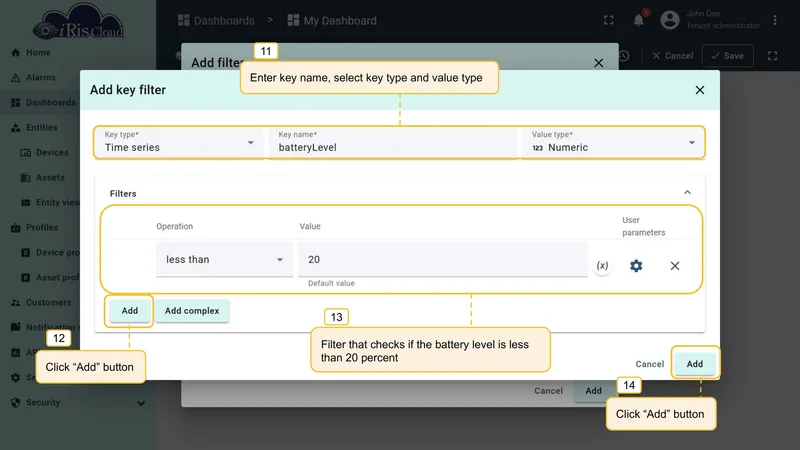Click the Customers sidebar icon
The image size is (800, 450).
tap(16, 303)
